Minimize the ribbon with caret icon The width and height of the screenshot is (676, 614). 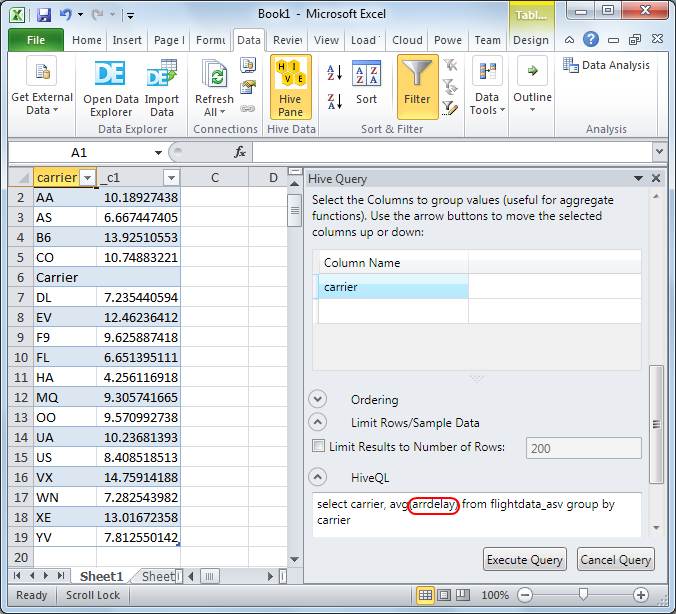tap(569, 40)
